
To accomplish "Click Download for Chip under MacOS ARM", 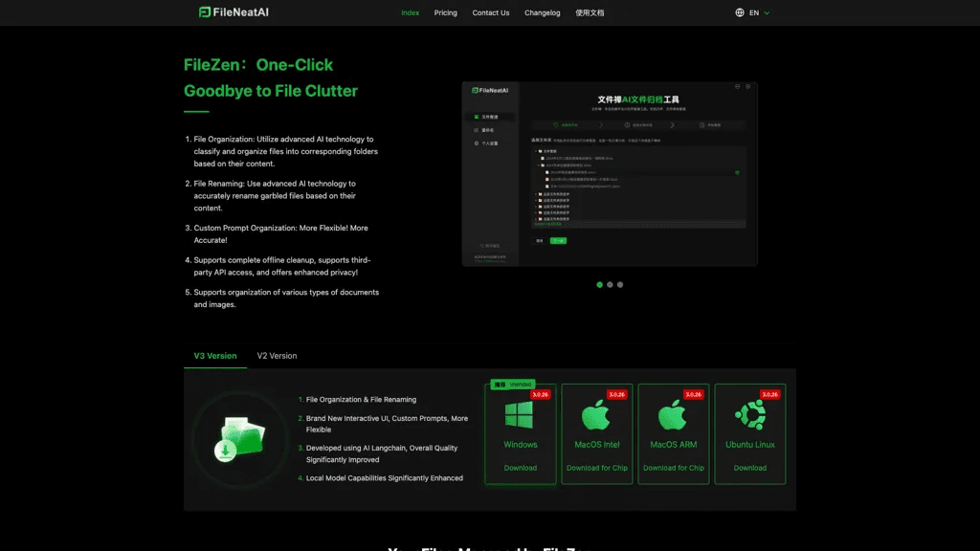I will pos(673,468).
